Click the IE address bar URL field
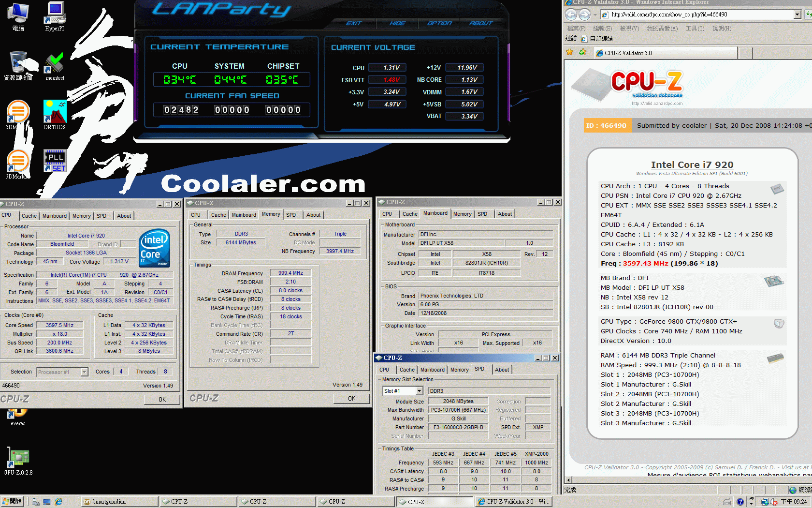The image size is (812, 508). coord(701,15)
